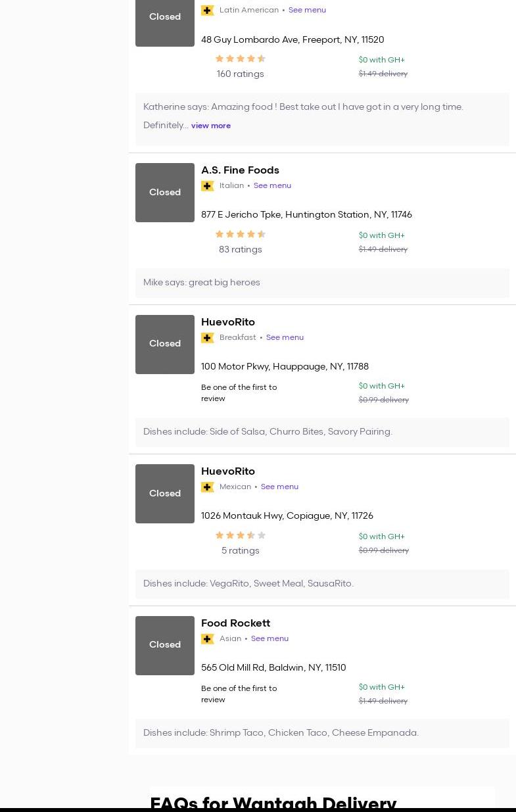Click GH+ badge icon beside Mexican cuisine

(208, 487)
